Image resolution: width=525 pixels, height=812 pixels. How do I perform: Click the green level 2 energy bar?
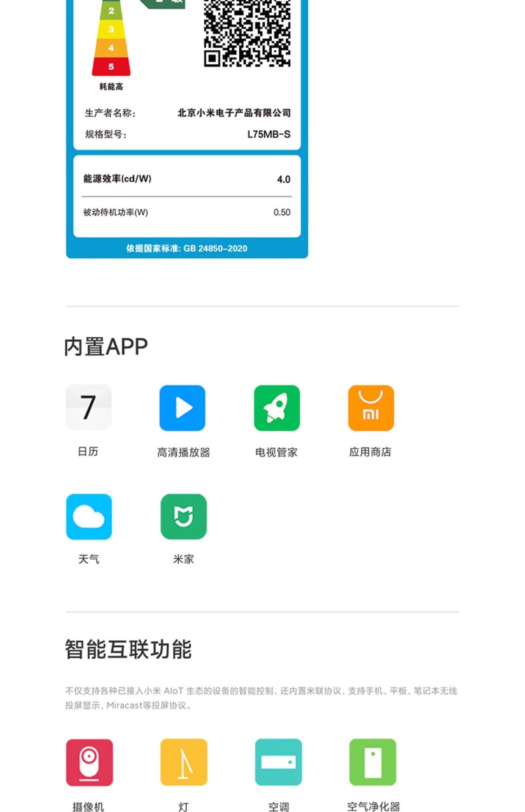pos(111,10)
